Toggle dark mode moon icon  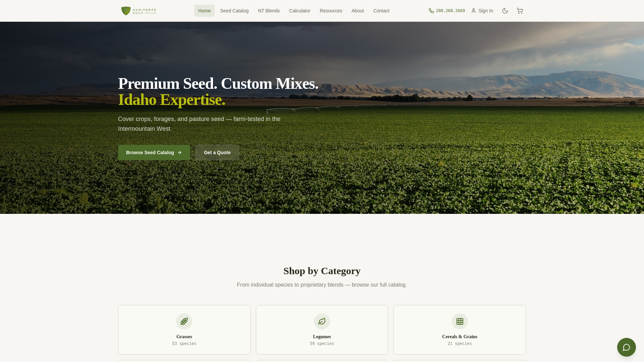click(x=505, y=11)
